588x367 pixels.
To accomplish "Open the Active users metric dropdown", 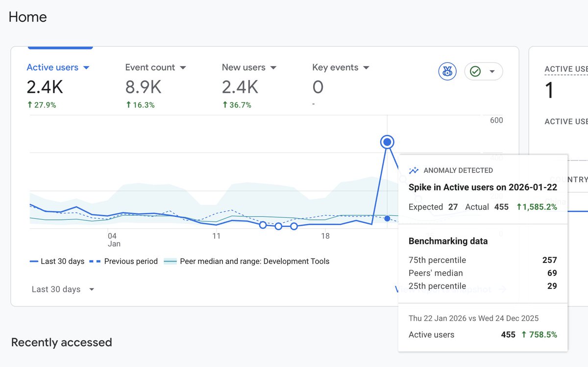I will (58, 67).
